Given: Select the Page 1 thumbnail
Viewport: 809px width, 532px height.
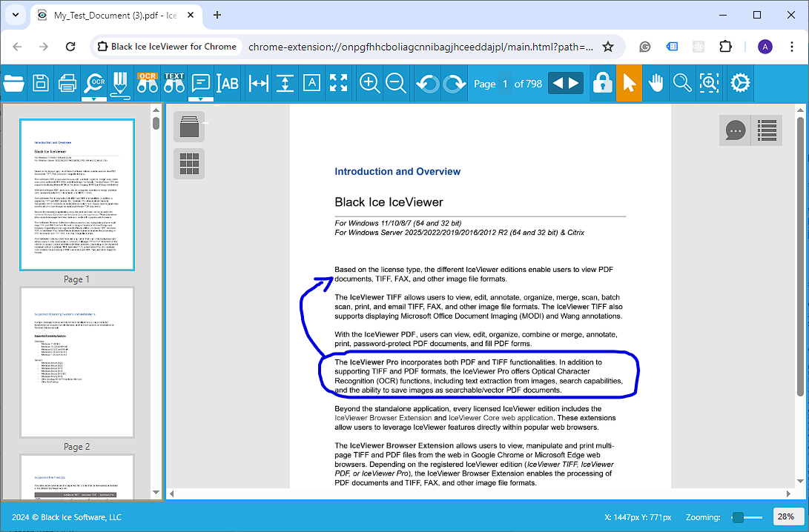Looking at the screenshot, I should [77, 195].
